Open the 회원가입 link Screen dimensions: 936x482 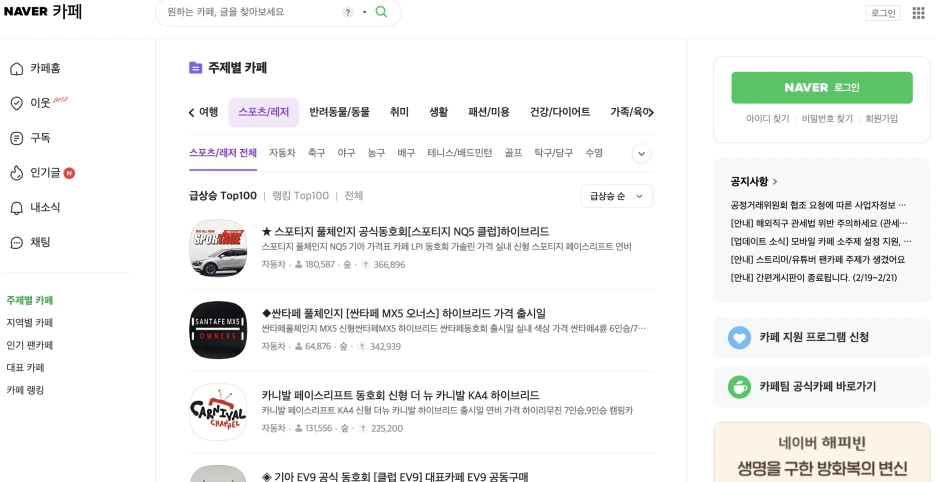click(x=882, y=119)
